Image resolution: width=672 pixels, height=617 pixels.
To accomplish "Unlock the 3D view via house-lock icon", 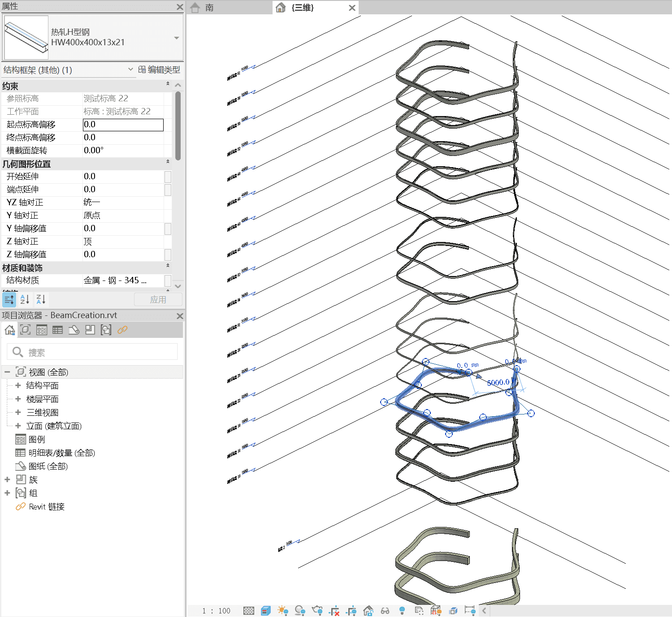I will pyautogui.click(x=369, y=610).
